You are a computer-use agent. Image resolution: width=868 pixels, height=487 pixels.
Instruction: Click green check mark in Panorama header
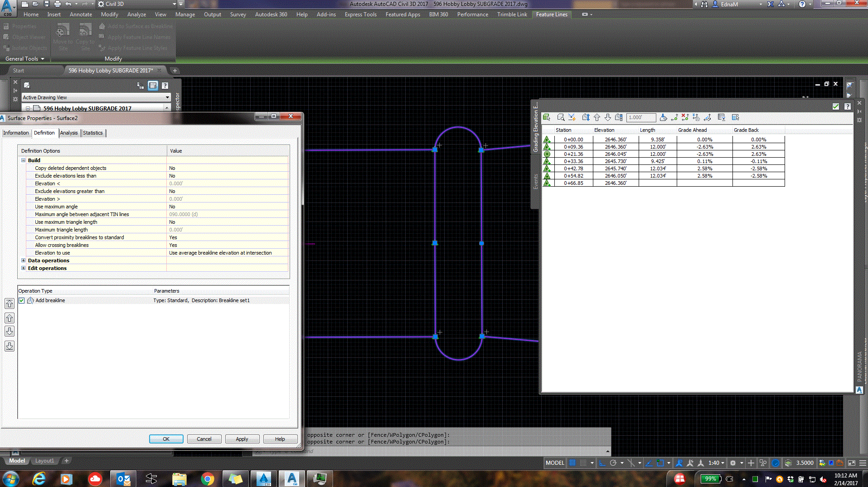click(836, 106)
